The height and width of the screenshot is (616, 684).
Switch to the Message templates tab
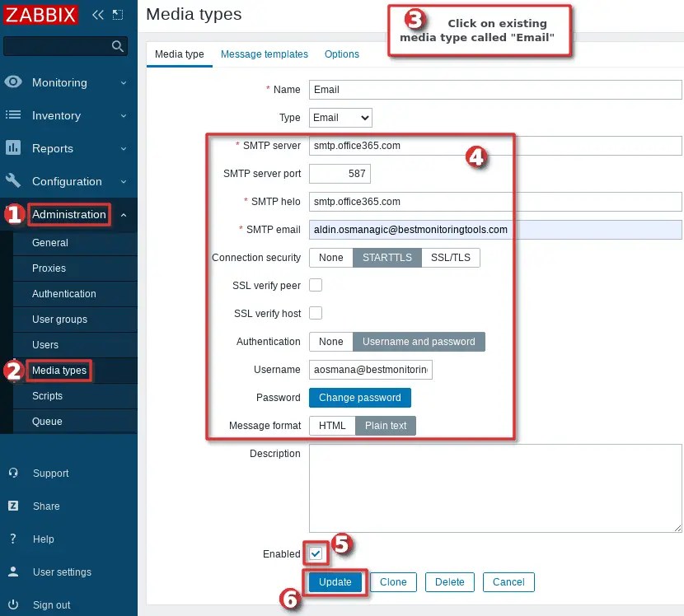pos(265,54)
